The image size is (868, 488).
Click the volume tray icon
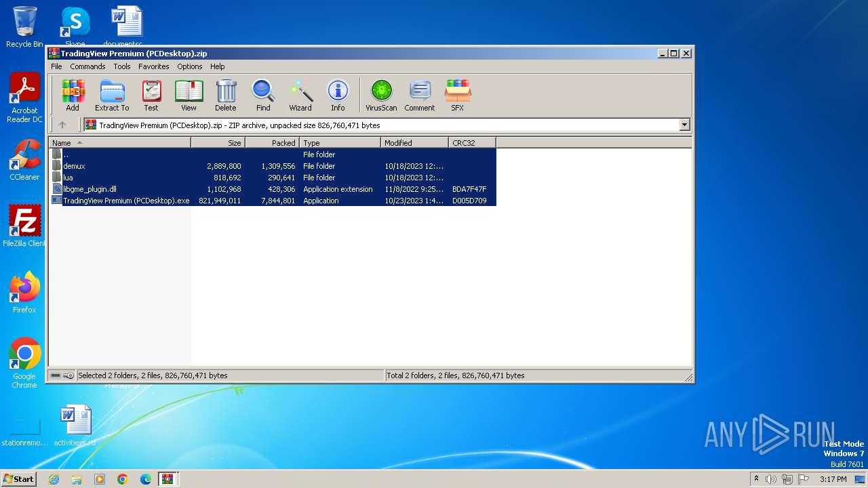[x=771, y=479]
